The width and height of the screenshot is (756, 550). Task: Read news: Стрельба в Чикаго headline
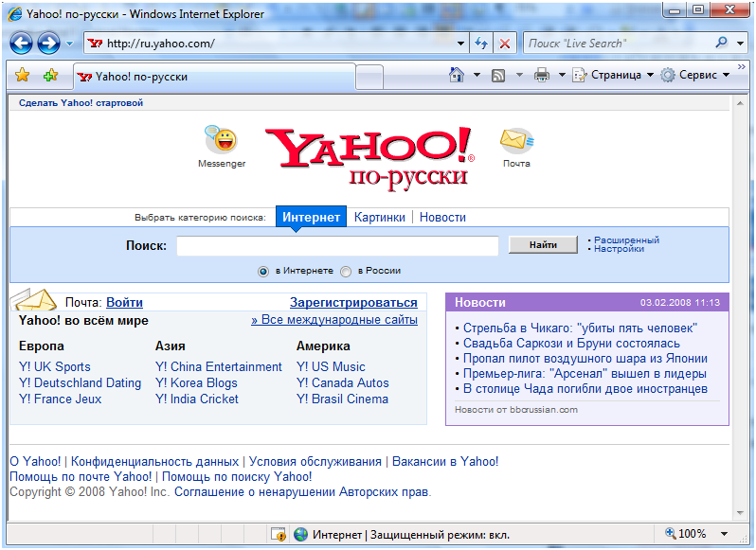580,328
